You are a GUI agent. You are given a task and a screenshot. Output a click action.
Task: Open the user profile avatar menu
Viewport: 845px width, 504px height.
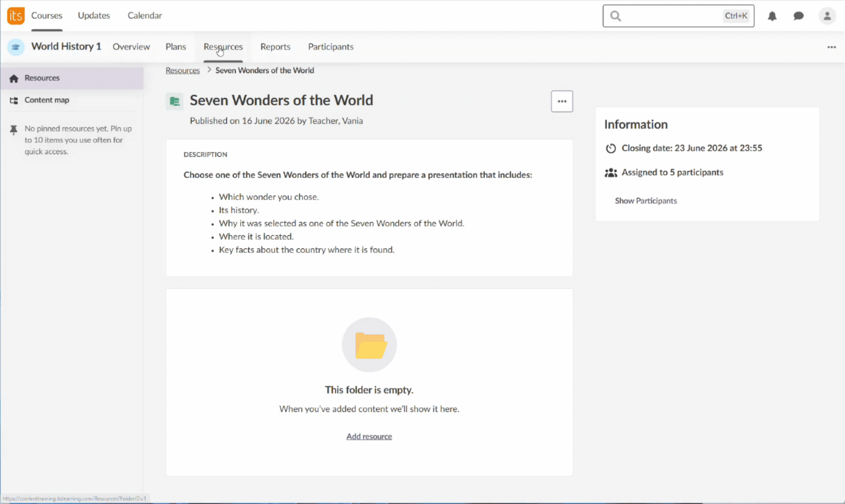point(827,16)
